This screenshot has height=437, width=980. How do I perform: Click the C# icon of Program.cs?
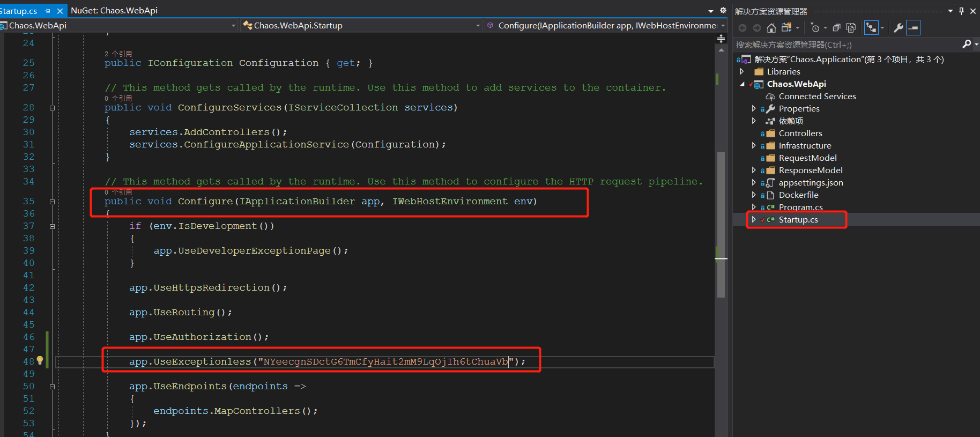point(771,208)
